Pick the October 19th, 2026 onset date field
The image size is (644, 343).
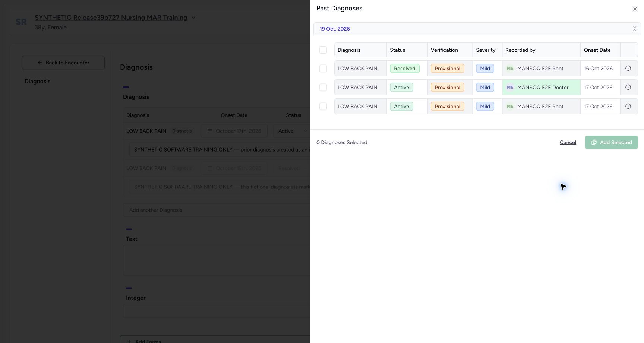point(234,168)
